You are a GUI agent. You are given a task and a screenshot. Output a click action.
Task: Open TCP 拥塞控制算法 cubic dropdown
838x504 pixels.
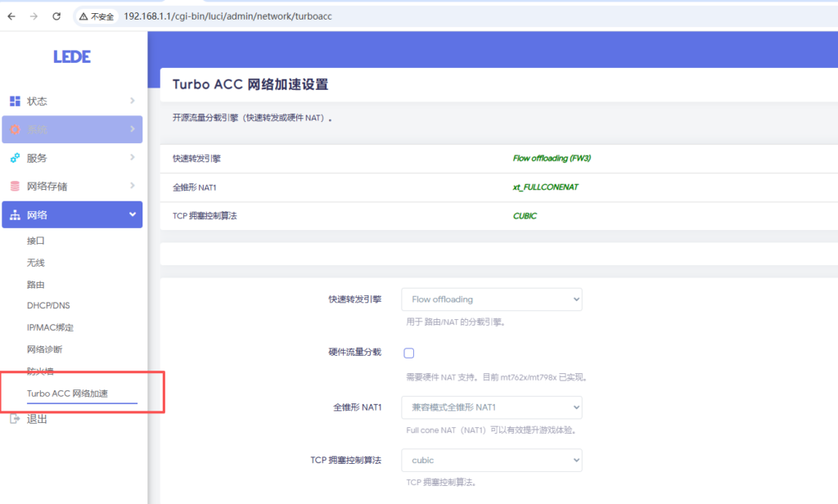click(x=492, y=460)
